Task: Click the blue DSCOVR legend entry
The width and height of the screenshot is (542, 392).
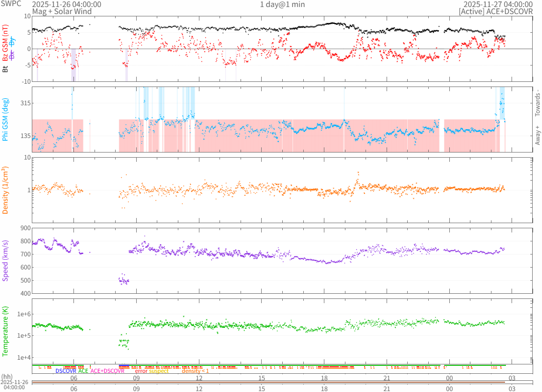Action: pos(66,371)
